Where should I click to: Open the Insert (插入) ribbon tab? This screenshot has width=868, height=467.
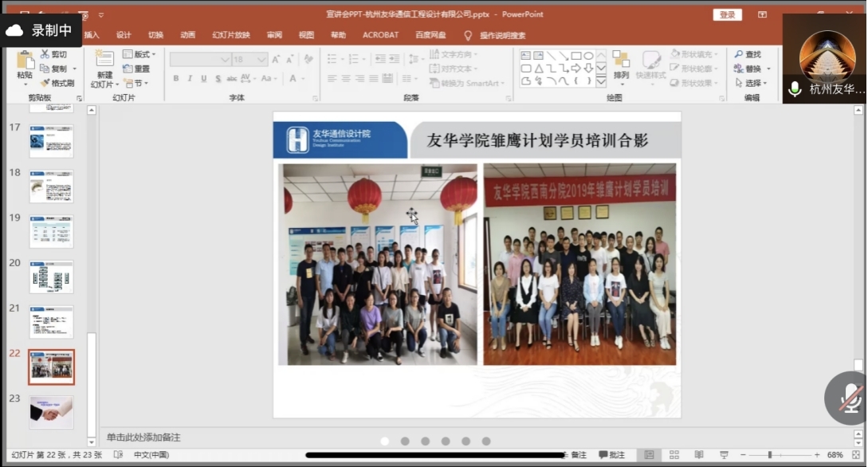coord(92,35)
